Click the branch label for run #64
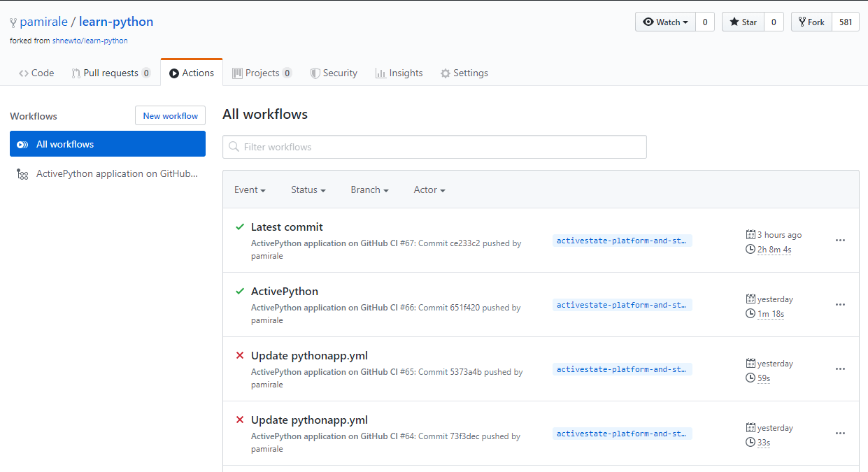The width and height of the screenshot is (868, 472). coord(622,434)
